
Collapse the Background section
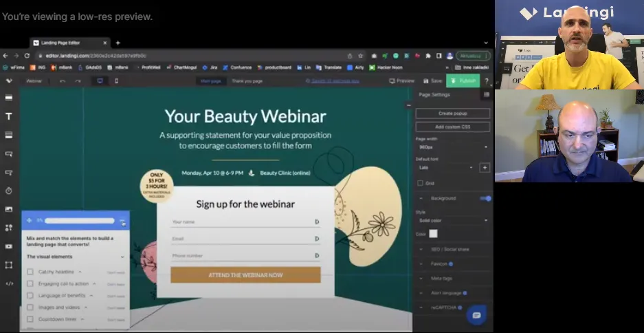click(421, 198)
